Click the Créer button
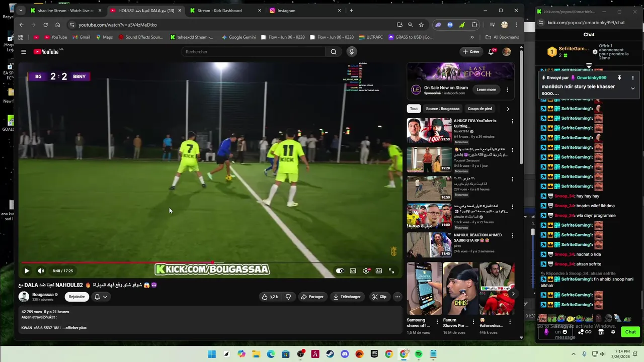644x362 pixels. point(471,52)
